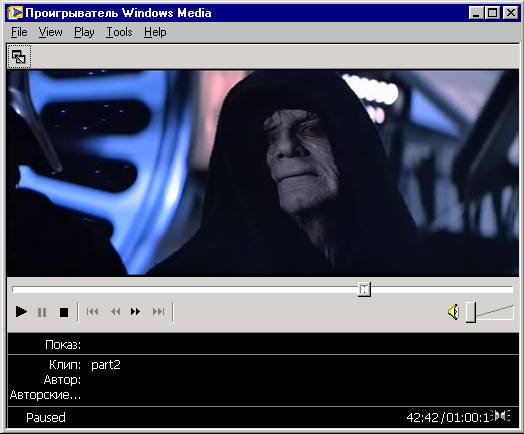Screen dimensions: 524x434
Task: Click the elapsed time '42:42' readout
Action: (x=422, y=418)
